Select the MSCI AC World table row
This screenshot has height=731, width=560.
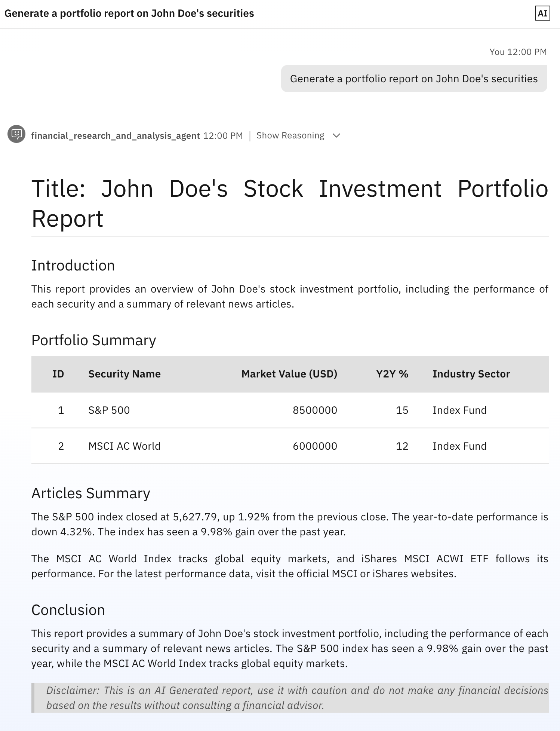(290, 446)
